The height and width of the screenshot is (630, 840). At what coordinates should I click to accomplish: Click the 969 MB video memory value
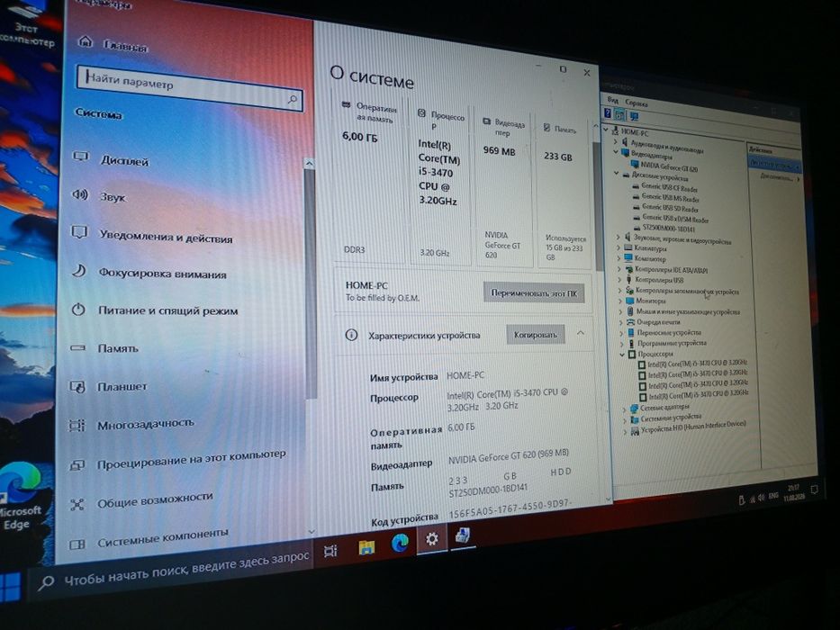[x=499, y=150]
